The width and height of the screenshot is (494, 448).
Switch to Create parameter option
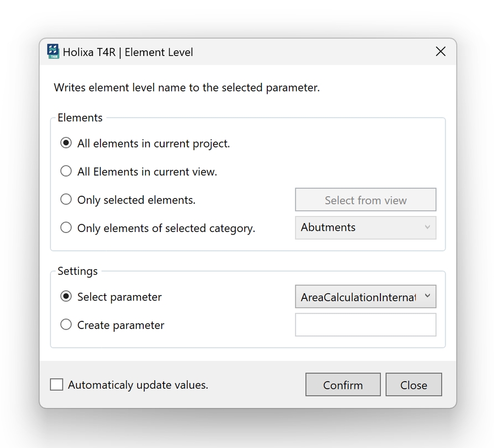[x=66, y=325]
